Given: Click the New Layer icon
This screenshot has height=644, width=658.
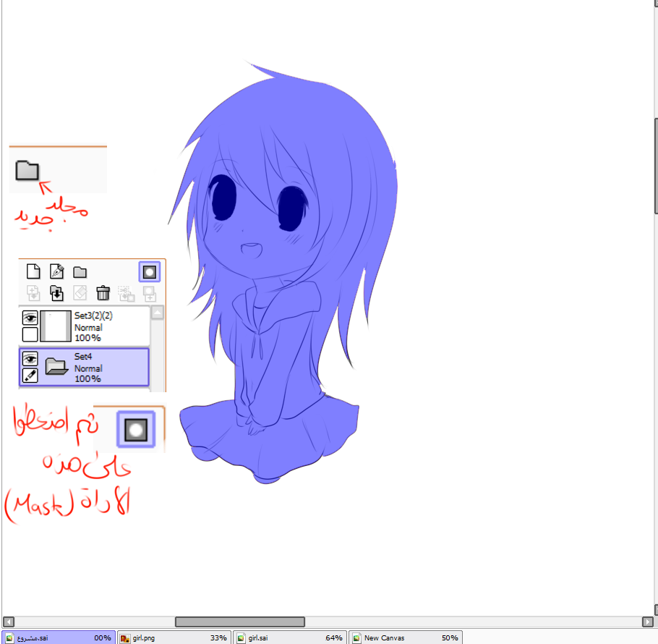Looking at the screenshot, I should coord(33,272).
